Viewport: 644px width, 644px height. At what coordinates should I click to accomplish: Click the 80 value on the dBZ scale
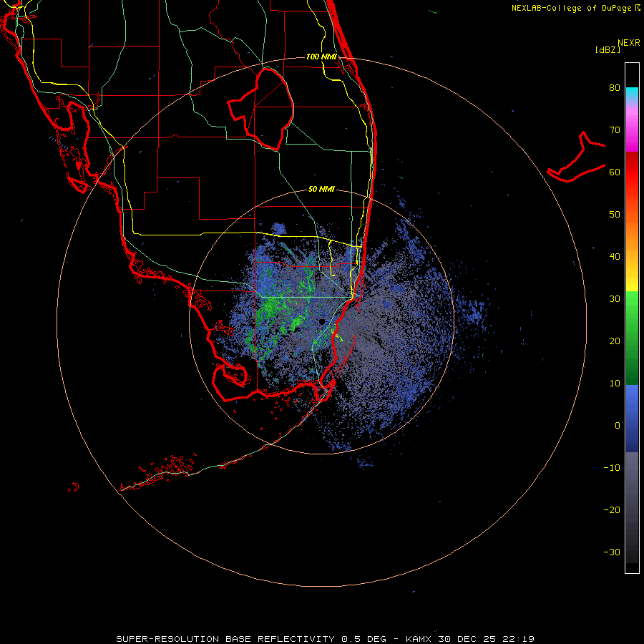[615, 88]
